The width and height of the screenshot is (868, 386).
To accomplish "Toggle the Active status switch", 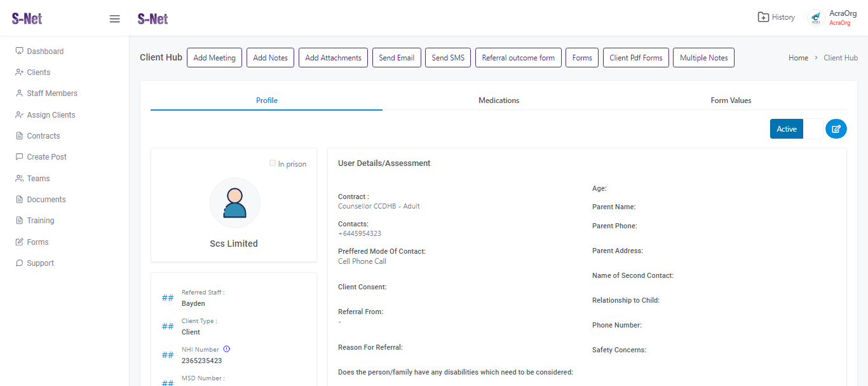I will 796,129.
